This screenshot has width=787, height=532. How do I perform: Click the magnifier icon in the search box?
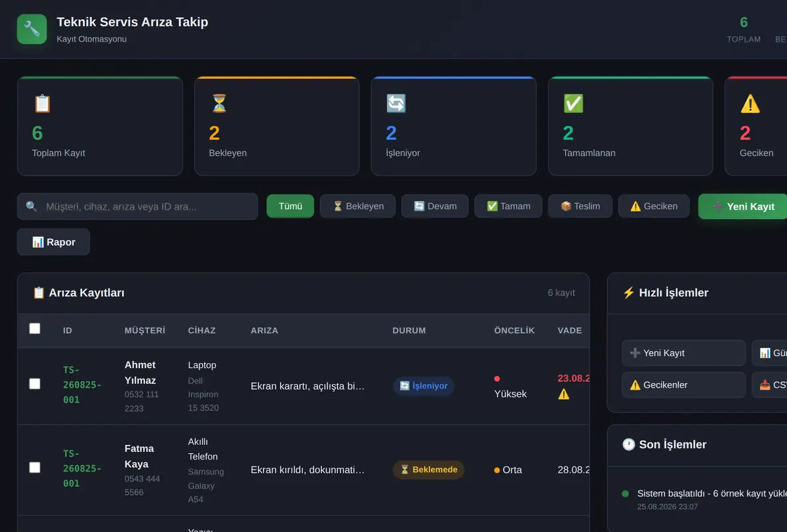pyautogui.click(x=31, y=207)
